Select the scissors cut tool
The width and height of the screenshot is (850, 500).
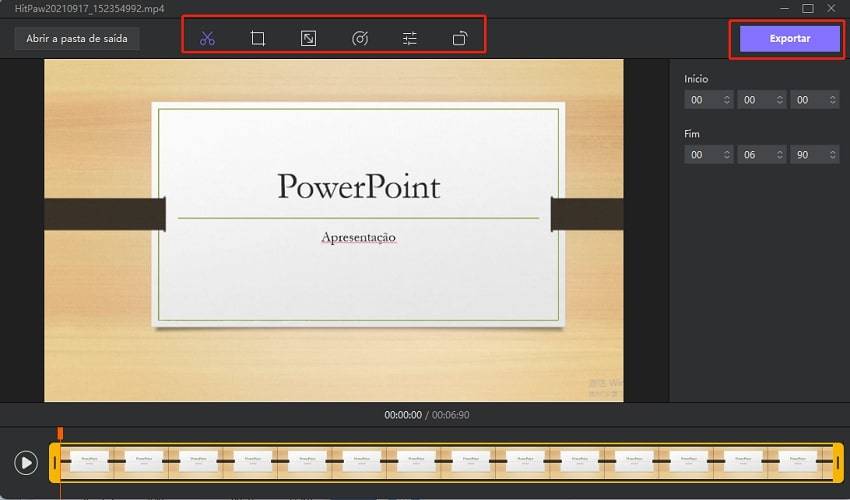pos(207,39)
